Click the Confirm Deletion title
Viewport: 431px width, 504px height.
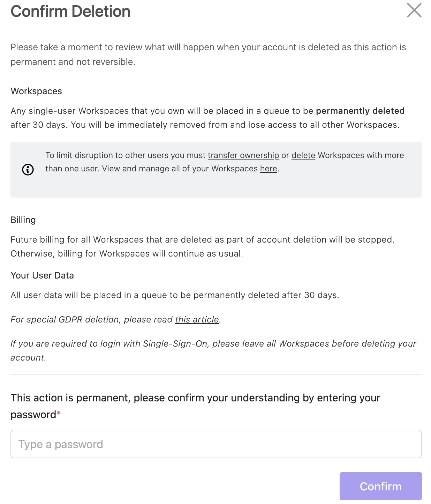click(70, 12)
